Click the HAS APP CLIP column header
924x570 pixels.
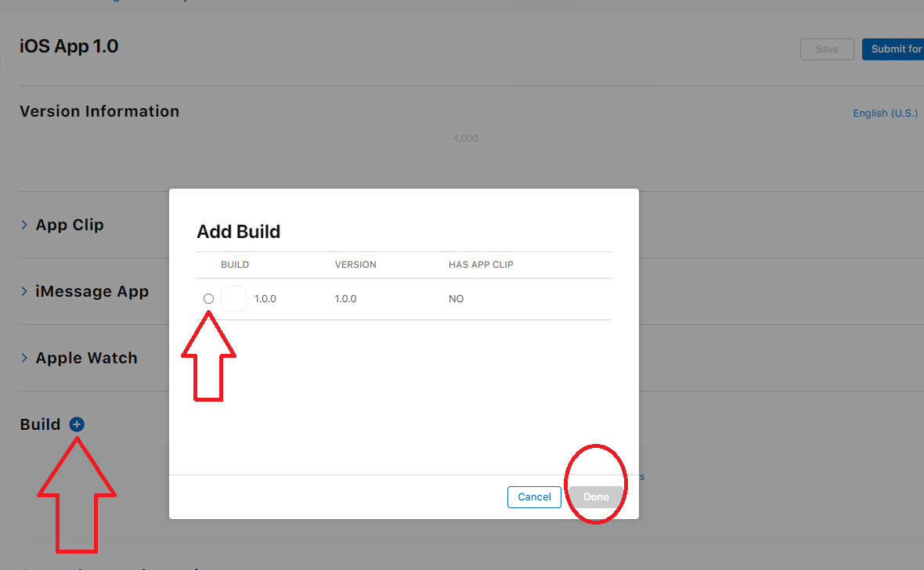click(481, 265)
